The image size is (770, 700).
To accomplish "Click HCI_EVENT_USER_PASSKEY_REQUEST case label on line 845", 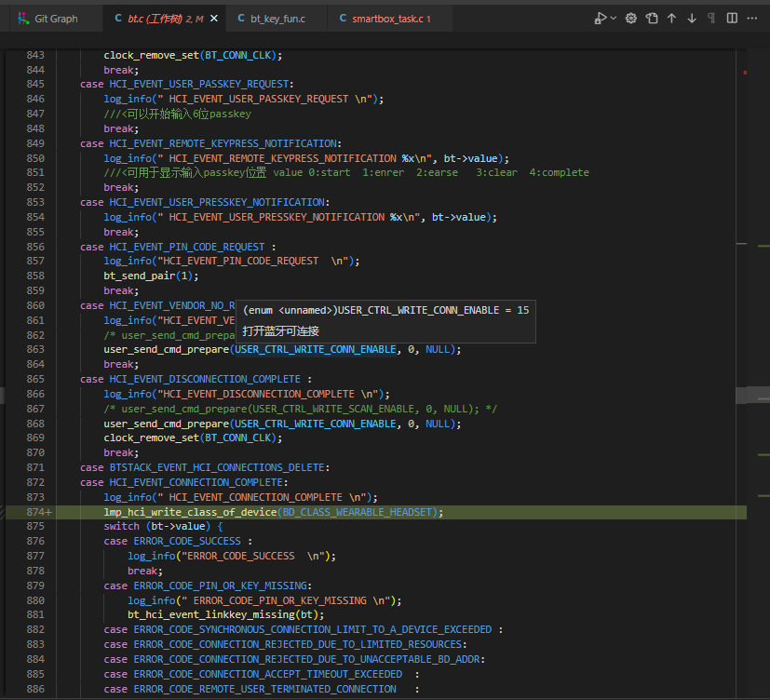I will (199, 84).
